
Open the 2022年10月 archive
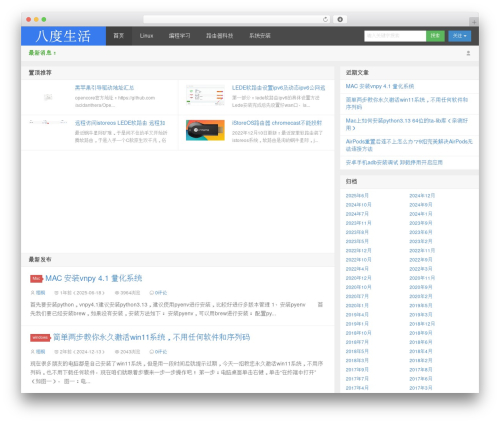(x=358, y=260)
